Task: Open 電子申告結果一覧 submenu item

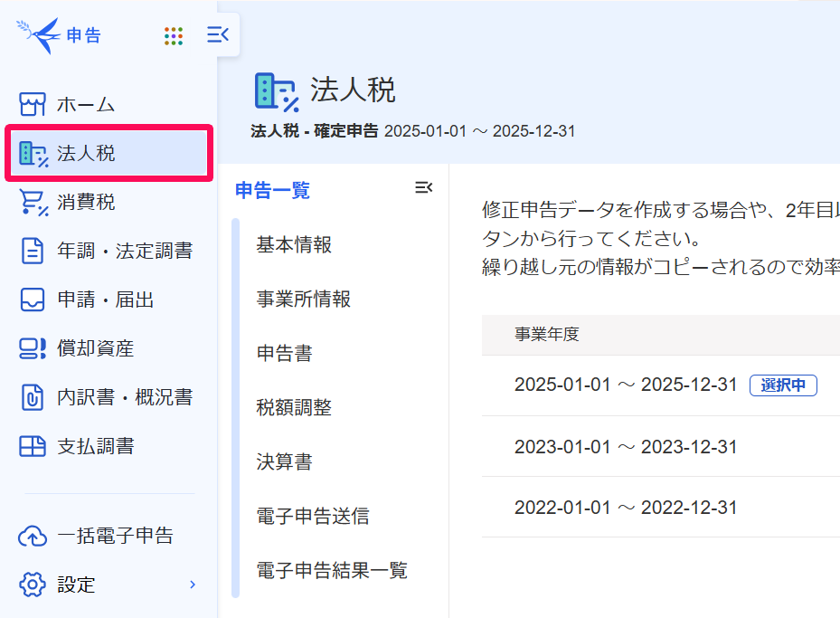Action: click(332, 570)
